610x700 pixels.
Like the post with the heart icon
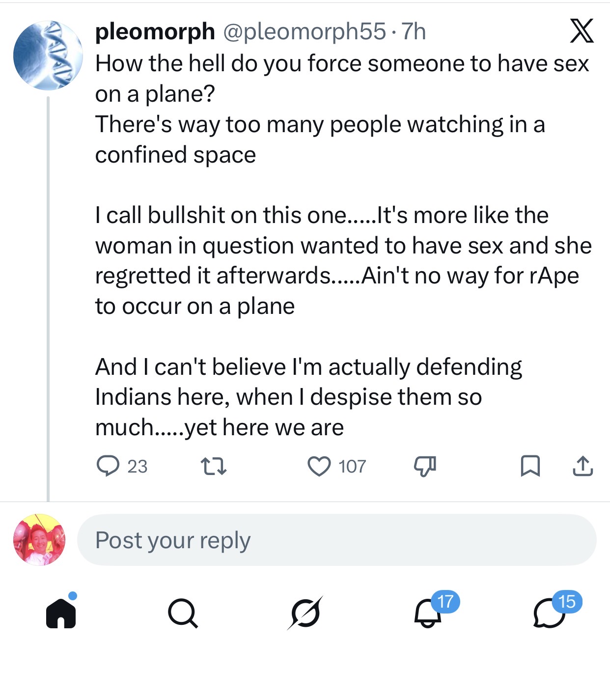tap(319, 466)
